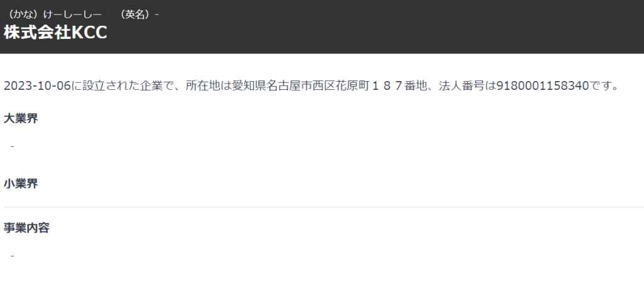Click the 大業界 heading
Screen dimensions: 644x286
pos(21,119)
